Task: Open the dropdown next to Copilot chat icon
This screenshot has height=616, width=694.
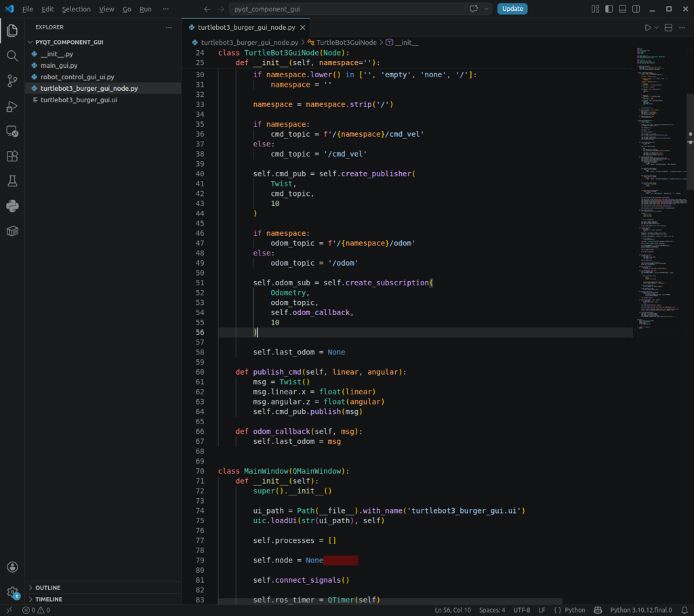Action: tap(487, 9)
